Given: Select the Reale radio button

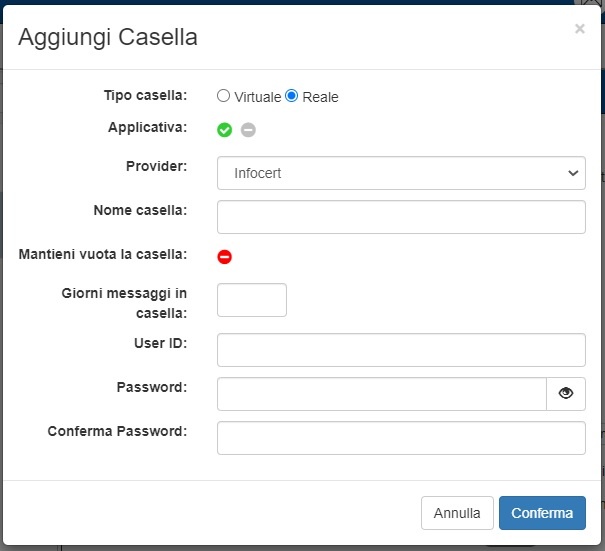Looking at the screenshot, I should pos(292,96).
